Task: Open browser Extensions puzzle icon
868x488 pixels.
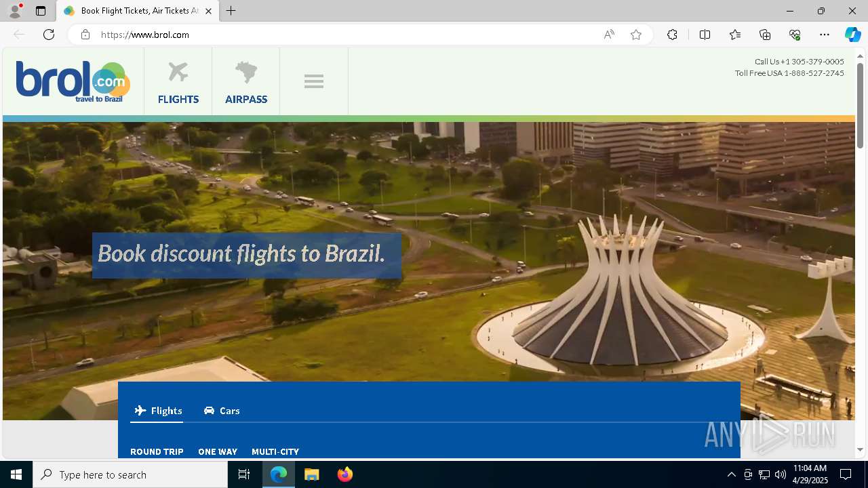Action: click(672, 35)
